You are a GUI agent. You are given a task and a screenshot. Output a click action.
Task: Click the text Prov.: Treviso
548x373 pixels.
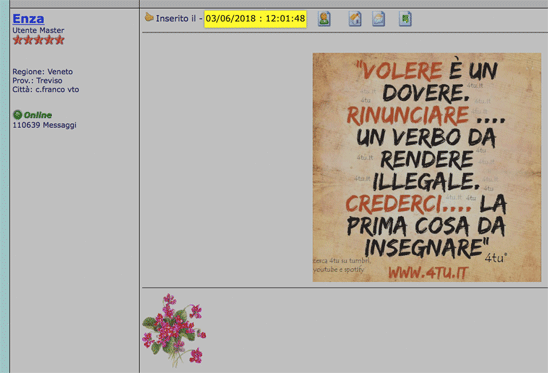(37, 80)
